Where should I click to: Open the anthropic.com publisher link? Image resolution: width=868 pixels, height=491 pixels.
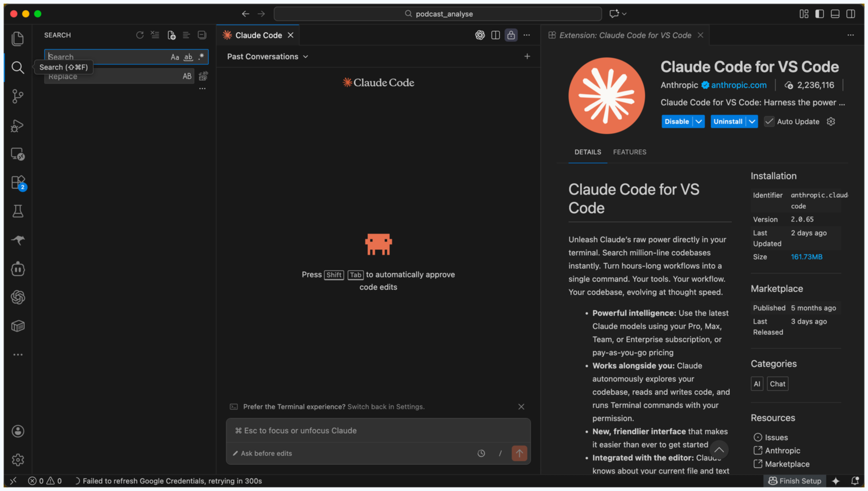[739, 85]
